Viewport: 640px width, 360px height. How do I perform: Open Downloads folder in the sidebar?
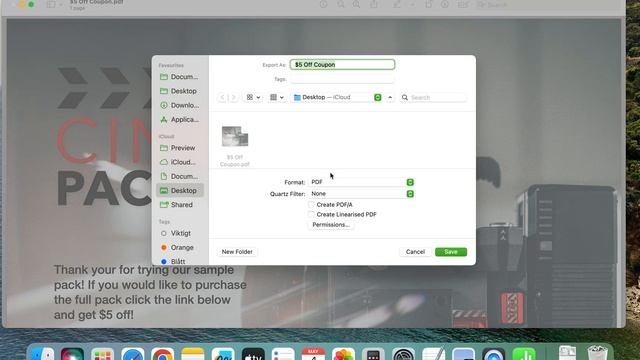180,105
